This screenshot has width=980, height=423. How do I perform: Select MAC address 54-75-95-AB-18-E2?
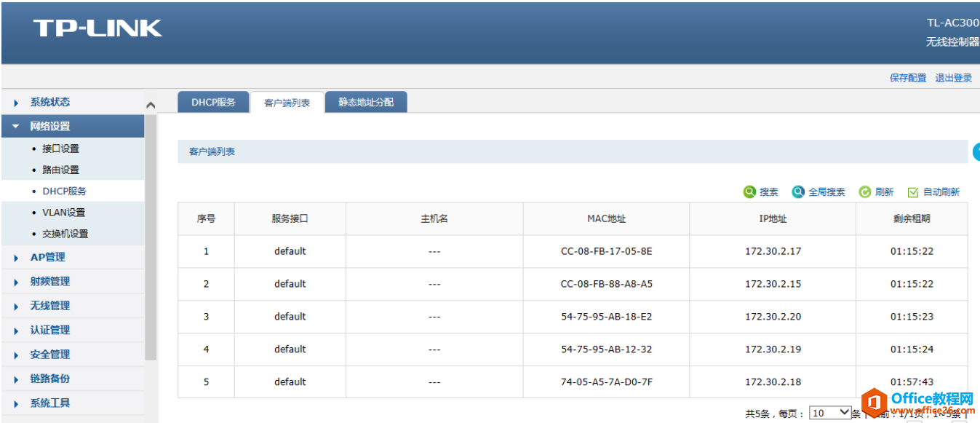point(606,317)
